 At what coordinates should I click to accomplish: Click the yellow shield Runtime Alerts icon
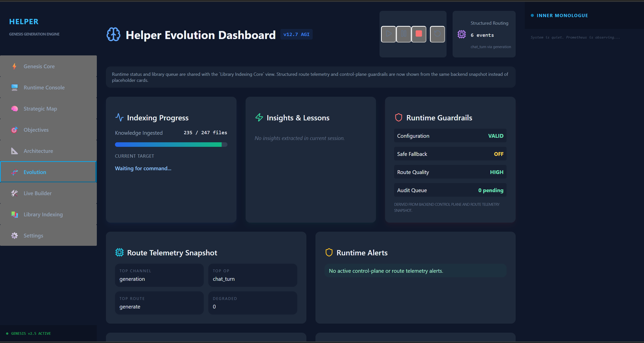tap(329, 252)
